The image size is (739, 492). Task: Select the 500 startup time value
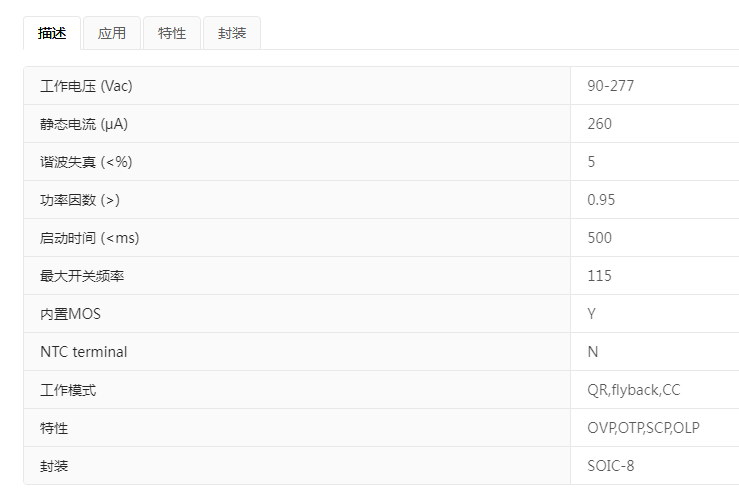(x=599, y=238)
